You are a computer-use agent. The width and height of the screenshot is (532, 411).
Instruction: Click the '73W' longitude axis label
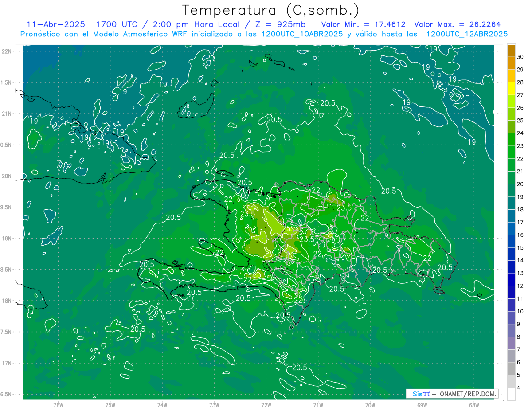[214, 405]
